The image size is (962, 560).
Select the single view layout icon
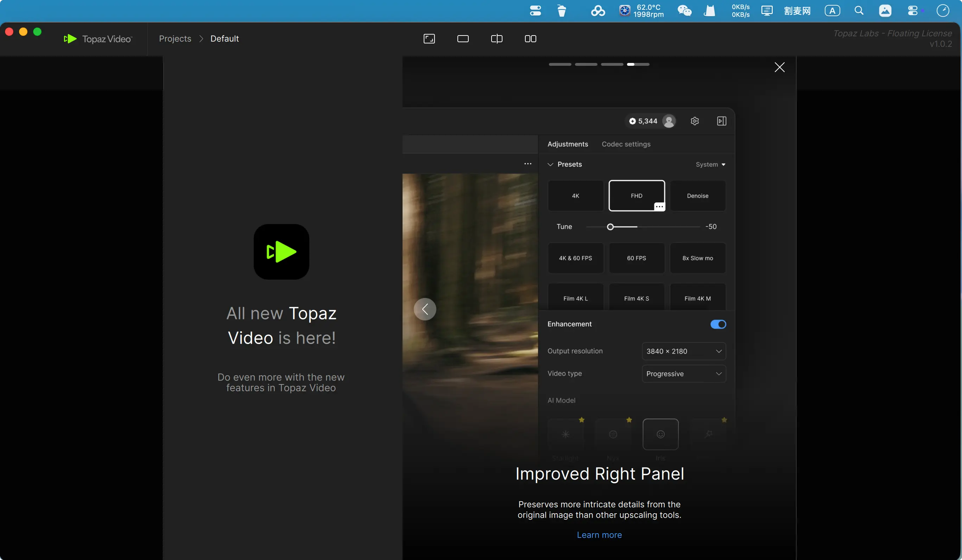tap(463, 39)
